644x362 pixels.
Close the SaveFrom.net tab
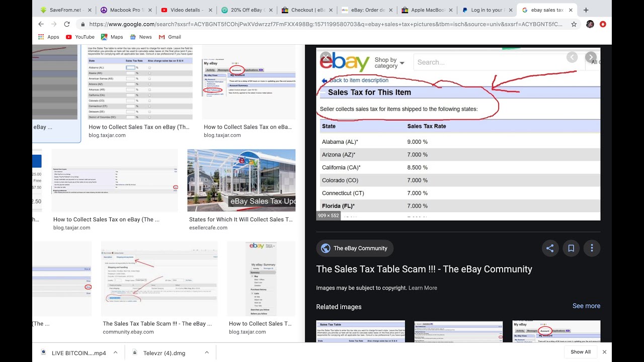(x=89, y=10)
